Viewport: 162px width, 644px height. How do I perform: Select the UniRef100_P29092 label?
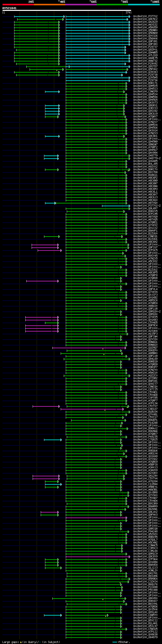[x=145, y=64]
